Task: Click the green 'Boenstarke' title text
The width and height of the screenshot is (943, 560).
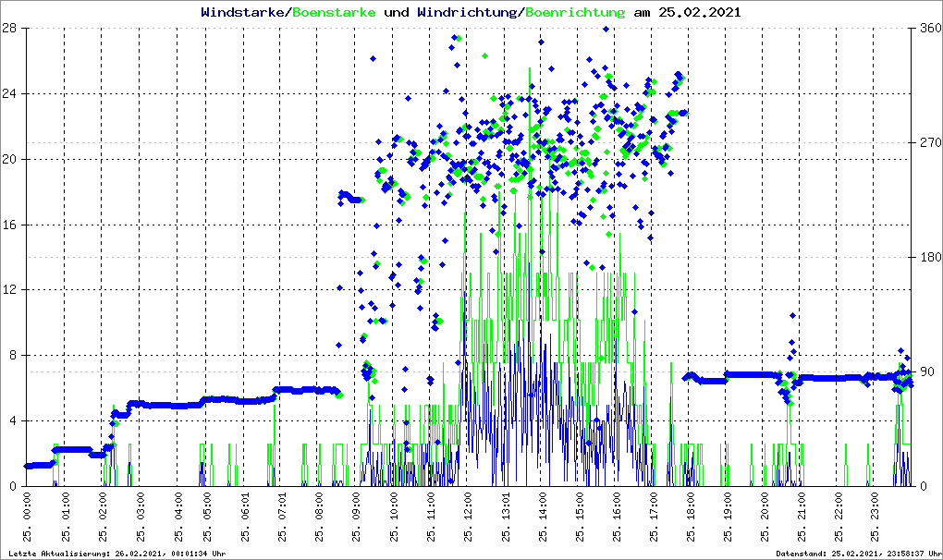Action: [x=334, y=13]
